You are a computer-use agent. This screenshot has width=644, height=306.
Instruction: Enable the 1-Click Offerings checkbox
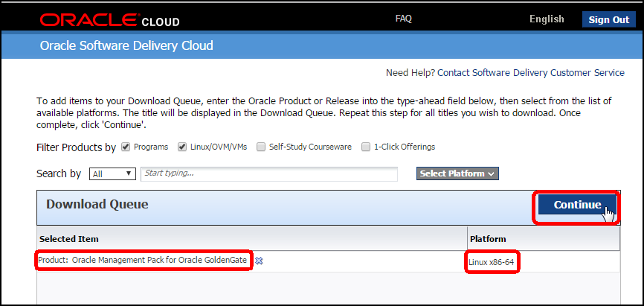click(x=366, y=147)
